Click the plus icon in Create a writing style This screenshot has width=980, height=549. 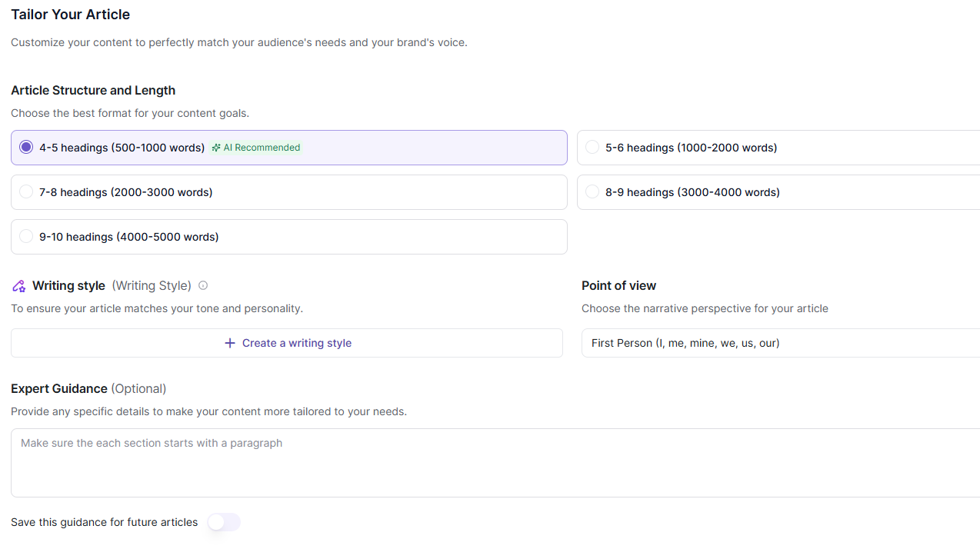(229, 343)
